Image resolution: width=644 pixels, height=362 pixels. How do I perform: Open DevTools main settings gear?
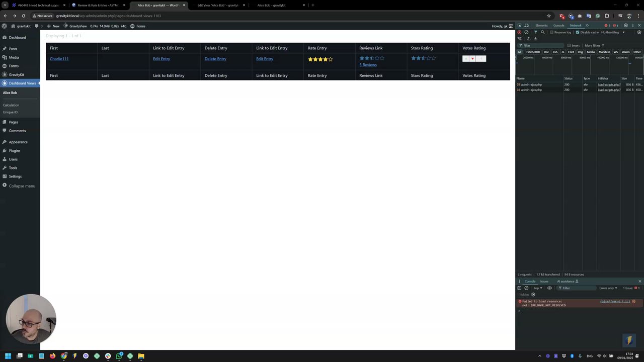(x=626, y=25)
